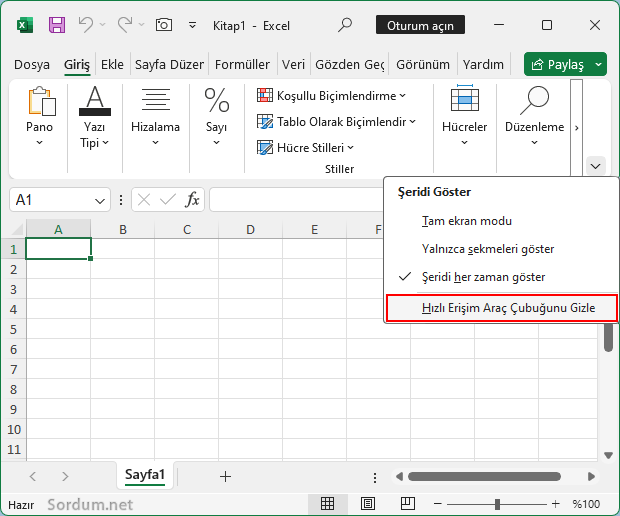
Task: Switch to the Görünüm tab
Action: tap(423, 64)
